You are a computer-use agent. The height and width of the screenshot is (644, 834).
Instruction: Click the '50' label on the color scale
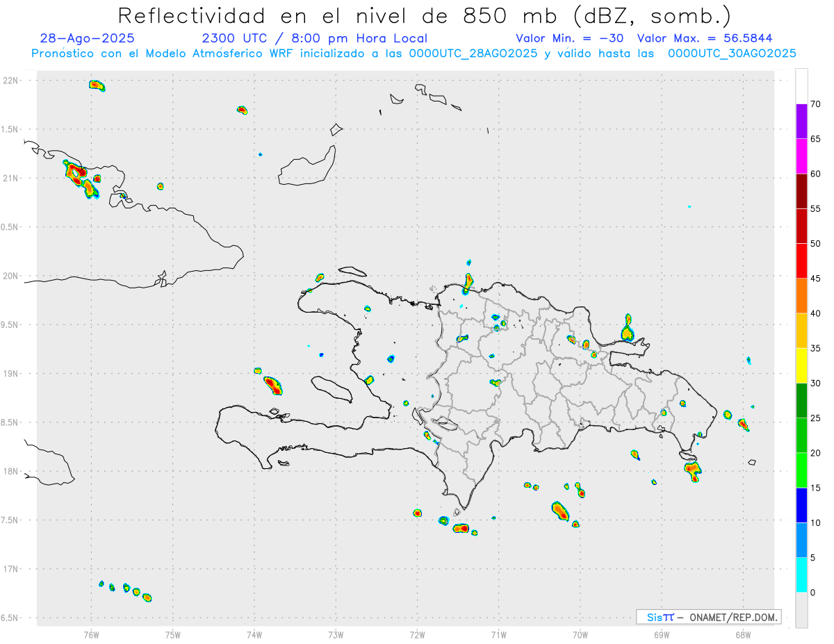pos(815,244)
